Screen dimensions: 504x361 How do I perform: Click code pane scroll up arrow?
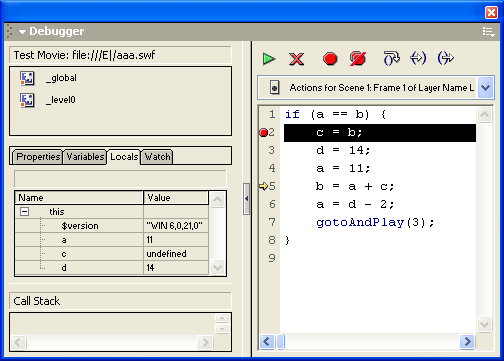[484, 115]
